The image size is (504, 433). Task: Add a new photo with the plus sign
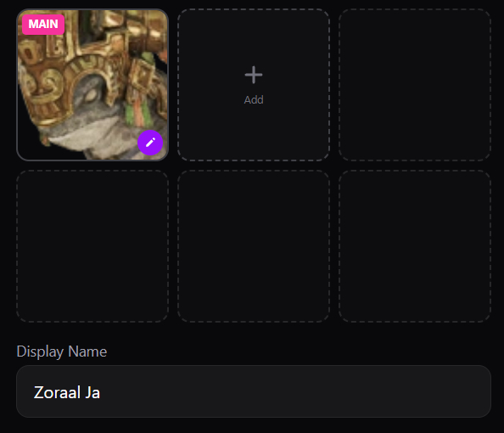click(254, 75)
